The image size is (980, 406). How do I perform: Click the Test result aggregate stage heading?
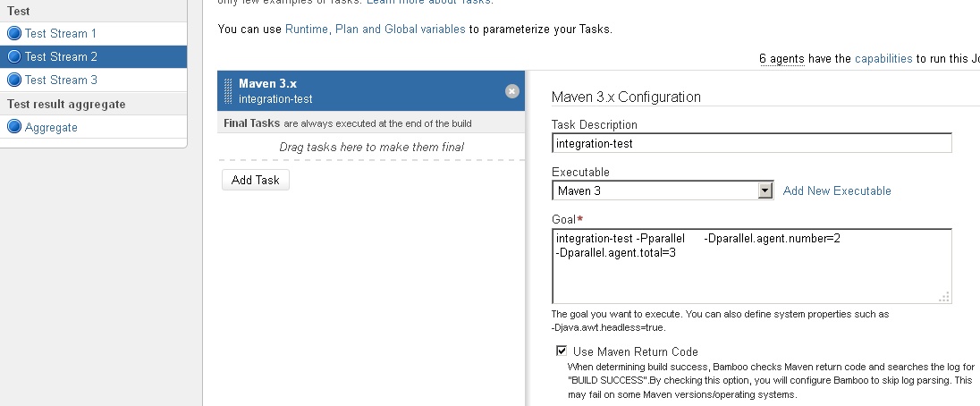pos(66,104)
